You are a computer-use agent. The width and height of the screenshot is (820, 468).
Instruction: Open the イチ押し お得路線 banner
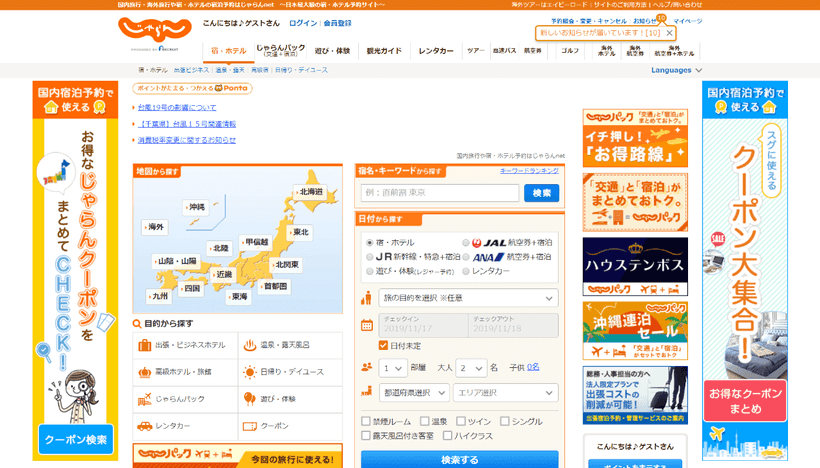(x=635, y=138)
